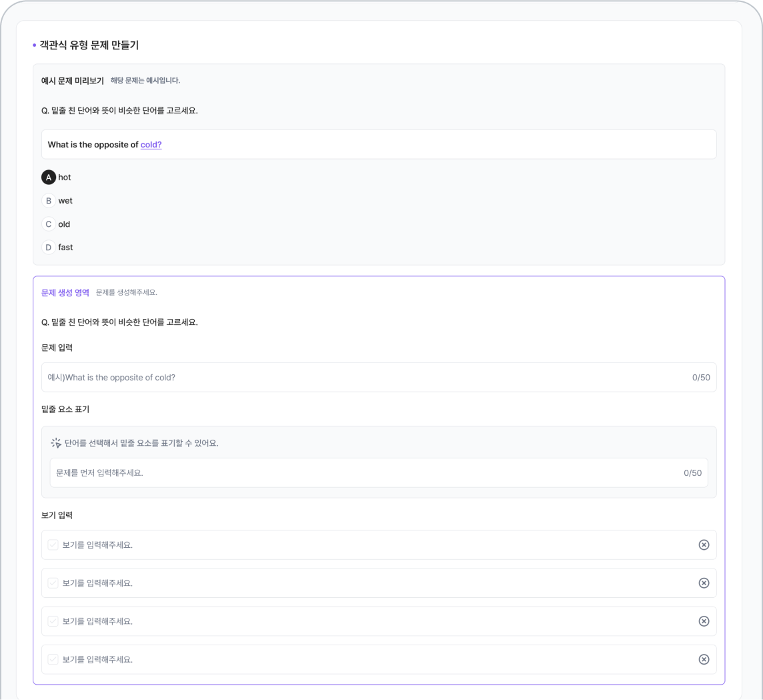Mark the first choice as correct answer

point(53,545)
